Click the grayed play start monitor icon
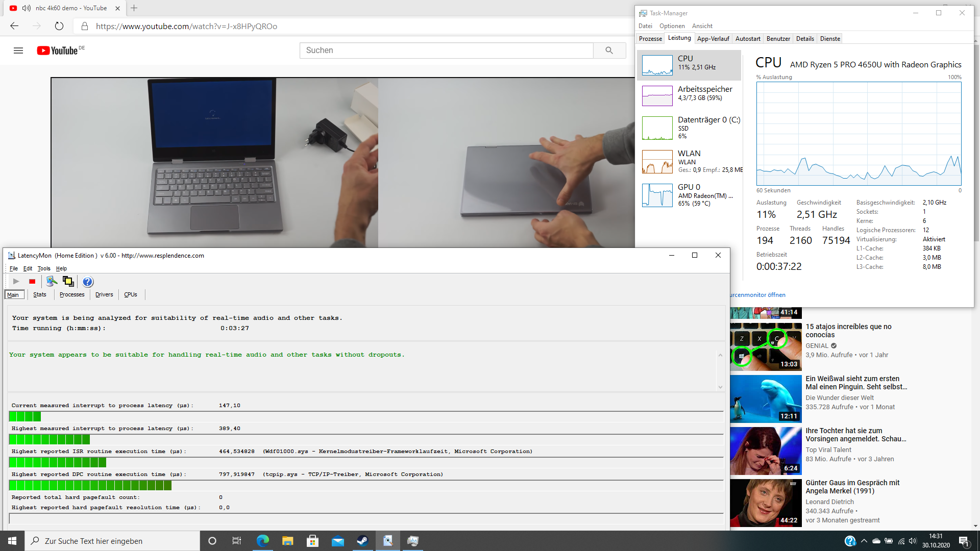 (16, 282)
